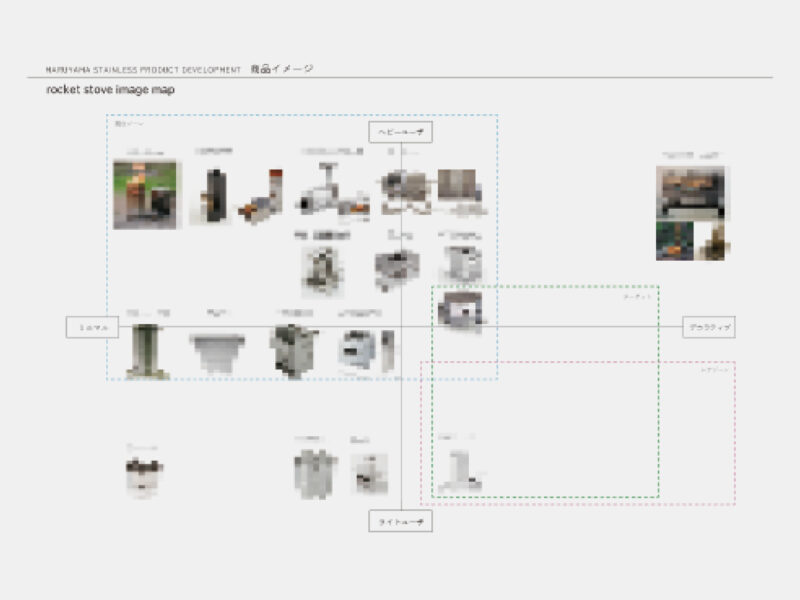Open the outdoor stove photo on grass

pyautogui.click(x=145, y=194)
